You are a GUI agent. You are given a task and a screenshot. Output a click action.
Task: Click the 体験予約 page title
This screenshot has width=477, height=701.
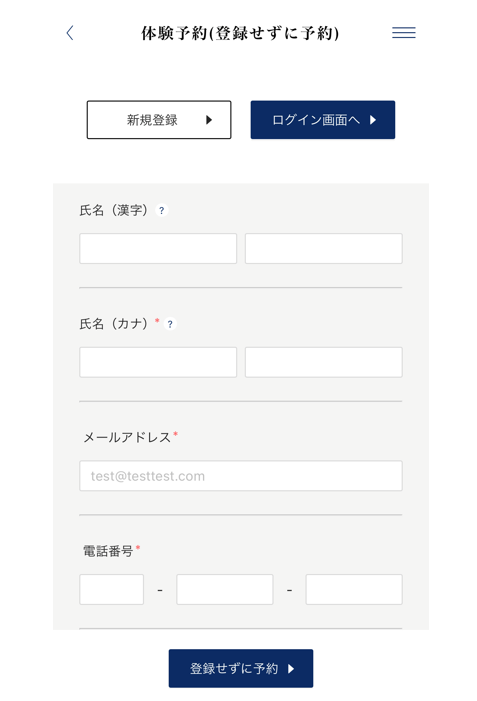(240, 33)
